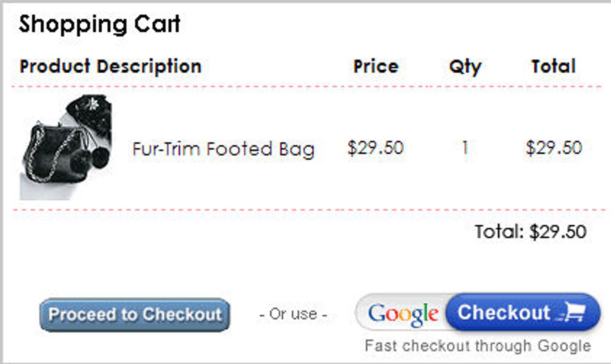Click the Price column header
611x364 pixels.
(x=376, y=66)
